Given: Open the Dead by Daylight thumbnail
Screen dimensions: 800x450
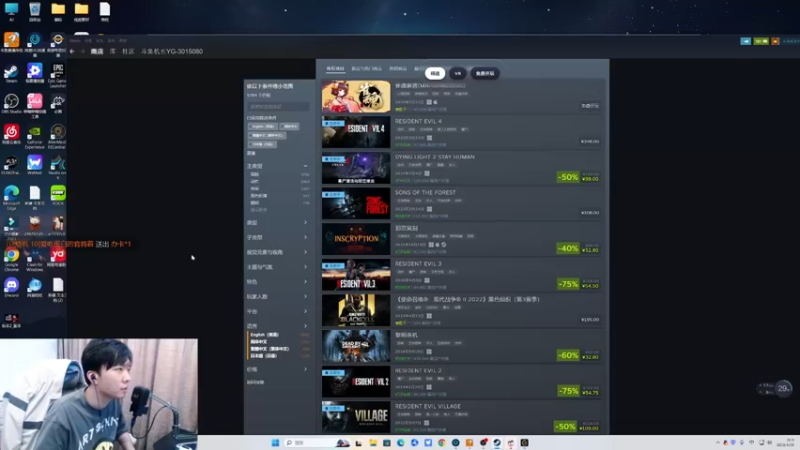Looking at the screenshot, I should click(356, 346).
